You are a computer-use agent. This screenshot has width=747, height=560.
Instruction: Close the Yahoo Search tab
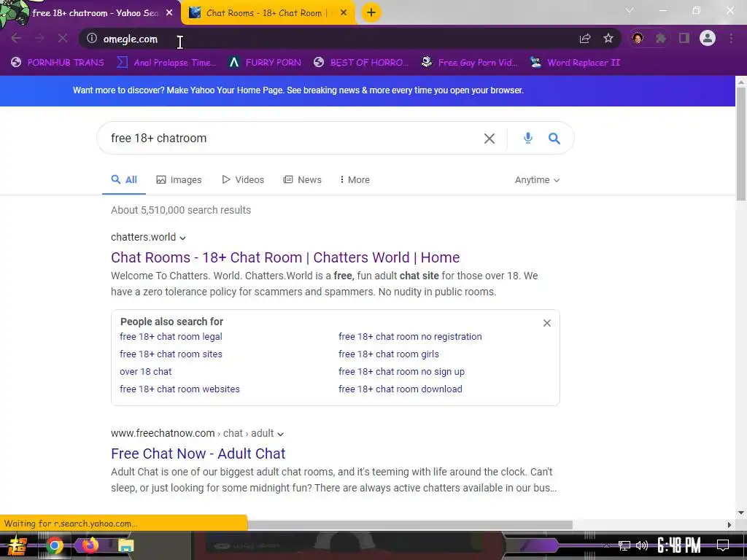pyautogui.click(x=169, y=13)
